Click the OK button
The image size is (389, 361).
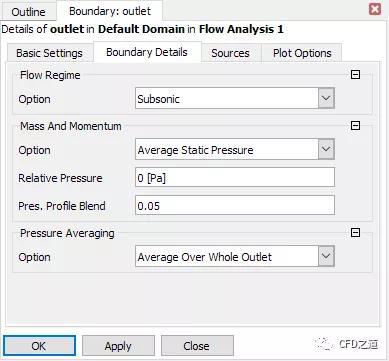click(x=39, y=346)
